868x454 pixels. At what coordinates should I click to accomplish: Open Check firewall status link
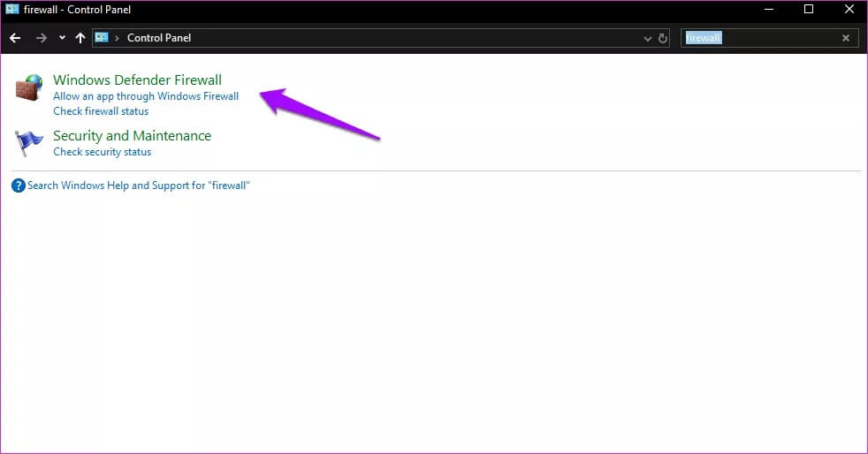pyautogui.click(x=101, y=111)
